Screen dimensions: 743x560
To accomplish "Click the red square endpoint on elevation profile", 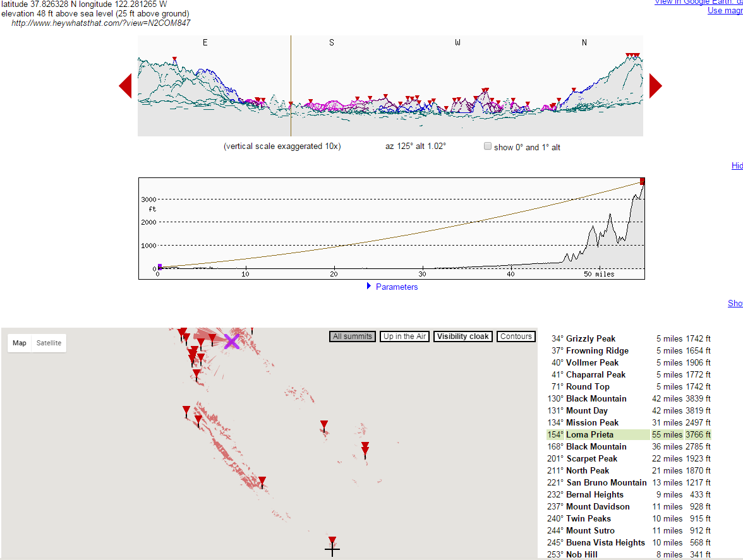I will [x=643, y=181].
